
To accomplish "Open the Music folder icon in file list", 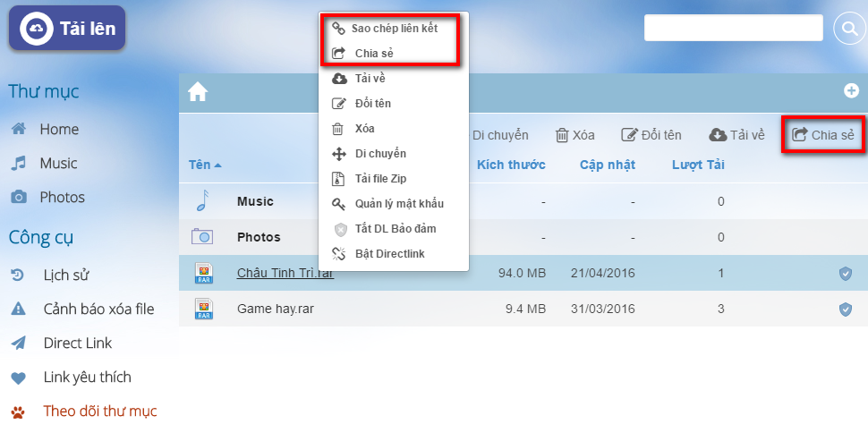I will pyautogui.click(x=202, y=202).
